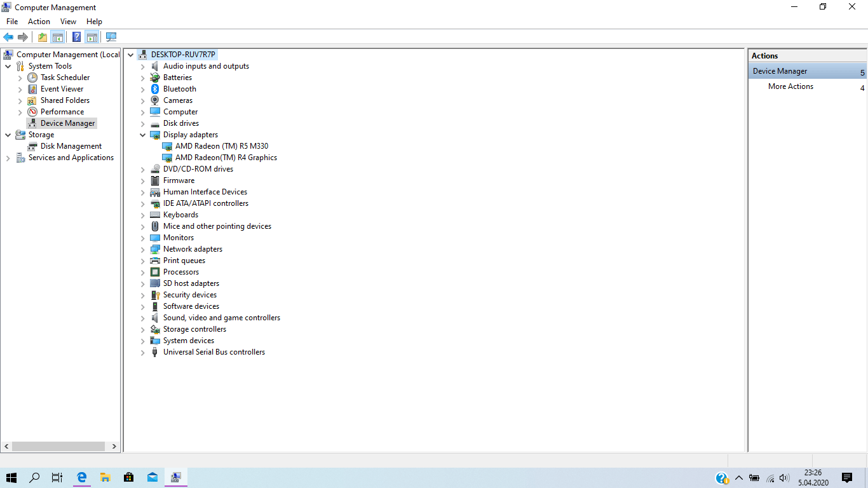Image resolution: width=868 pixels, height=488 pixels.
Task: Toggle the Show/Hide Action Pane toolbar icon
Action: 92,37
